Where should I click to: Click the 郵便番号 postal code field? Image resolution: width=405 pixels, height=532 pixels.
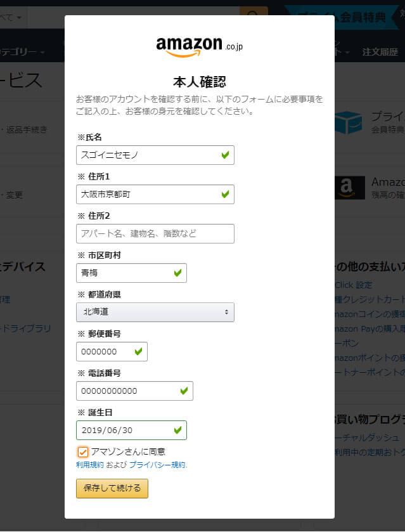[112, 351]
